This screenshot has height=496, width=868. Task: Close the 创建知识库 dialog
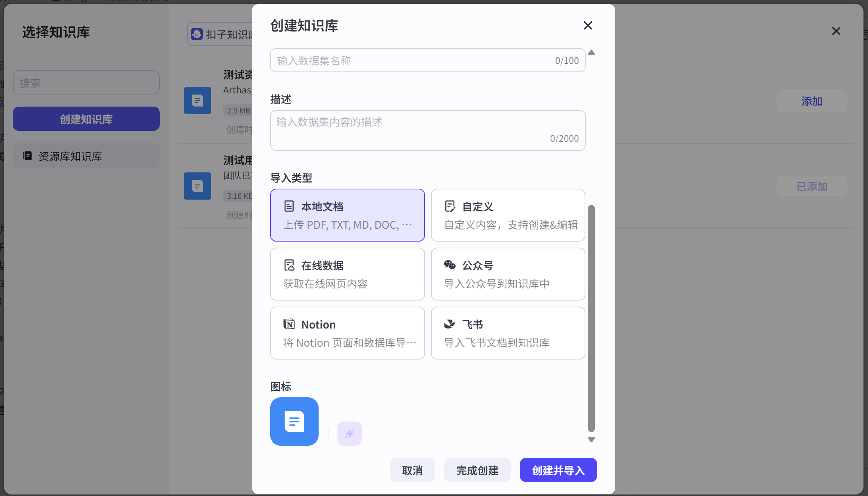(588, 25)
